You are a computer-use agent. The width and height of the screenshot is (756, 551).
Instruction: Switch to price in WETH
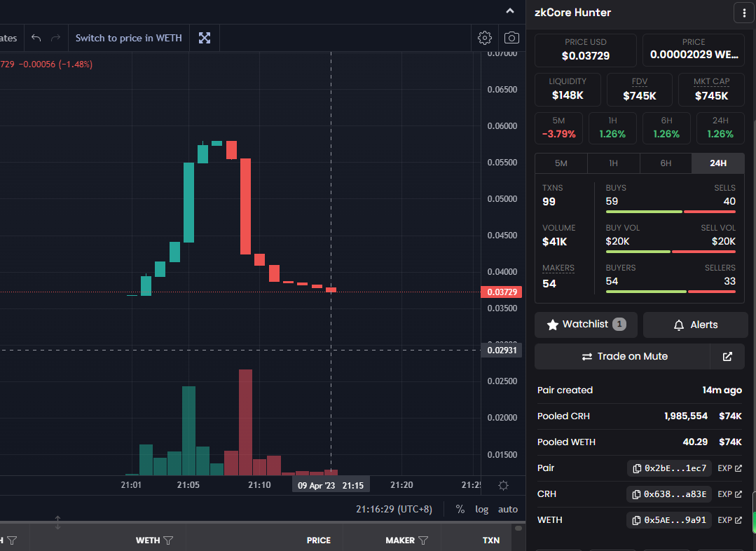(129, 38)
